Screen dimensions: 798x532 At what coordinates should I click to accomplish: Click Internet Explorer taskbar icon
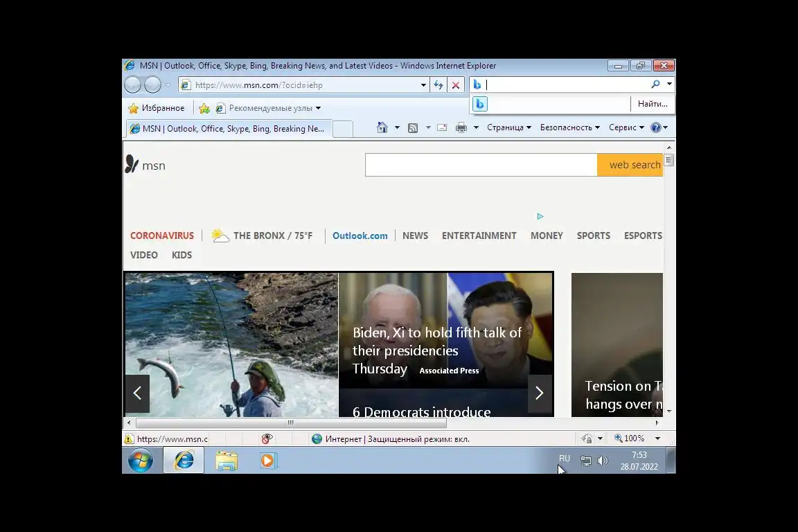click(x=184, y=461)
